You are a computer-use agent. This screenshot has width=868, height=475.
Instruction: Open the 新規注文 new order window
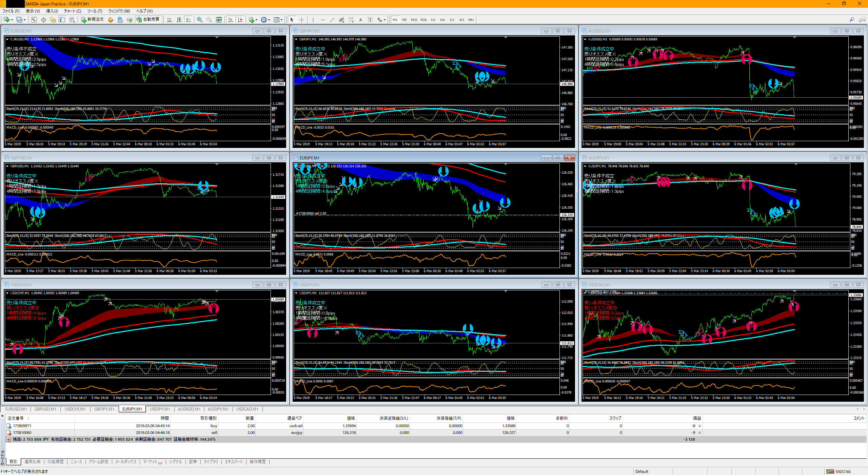92,20
